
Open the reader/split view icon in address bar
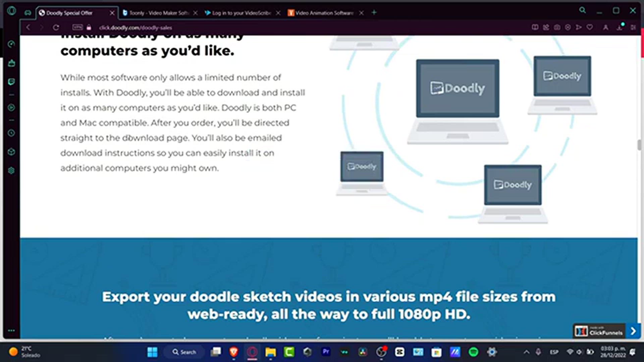click(x=535, y=27)
